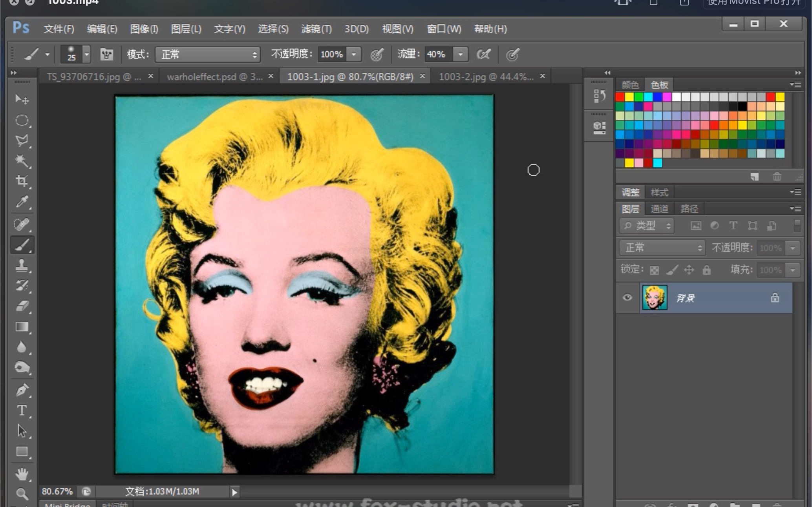The image size is (812, 507).
Task: Toggle Background layer visibility
Action: (x=628, y=298)
